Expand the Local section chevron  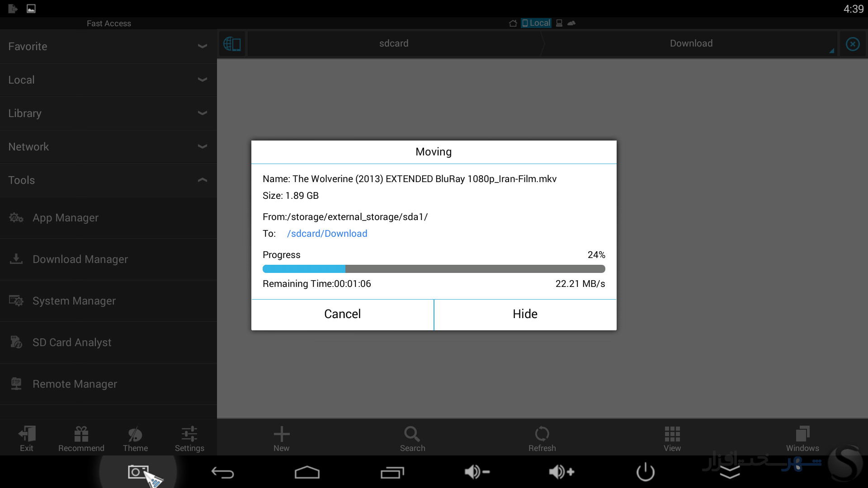(x=202, y=80)
